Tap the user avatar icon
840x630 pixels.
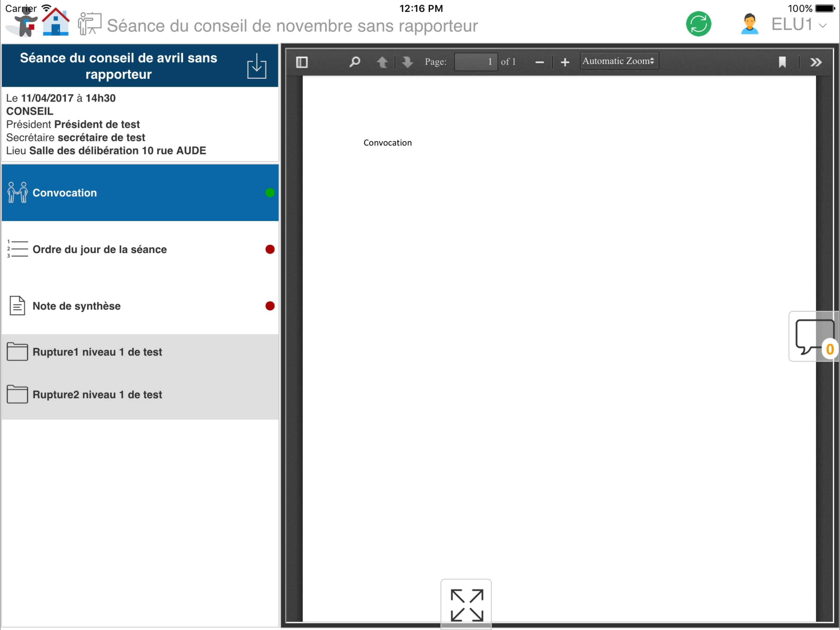pyautogui.click(x=749, y=24)
